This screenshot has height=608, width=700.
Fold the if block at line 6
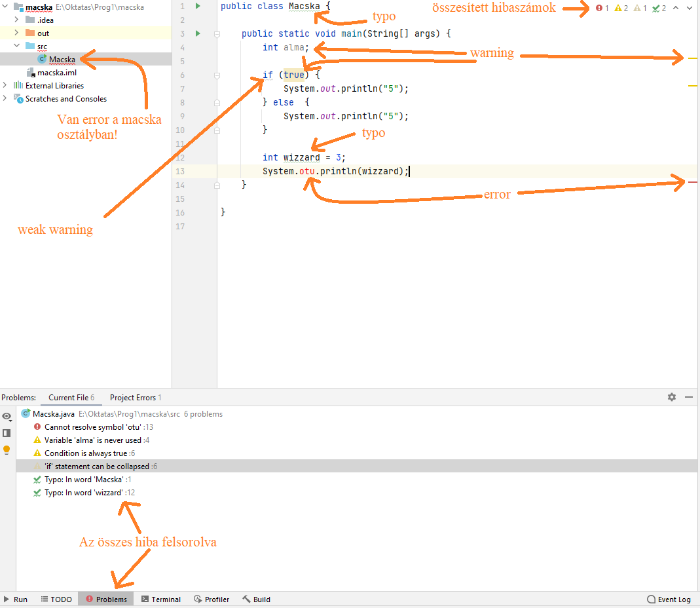pos(217,75)
